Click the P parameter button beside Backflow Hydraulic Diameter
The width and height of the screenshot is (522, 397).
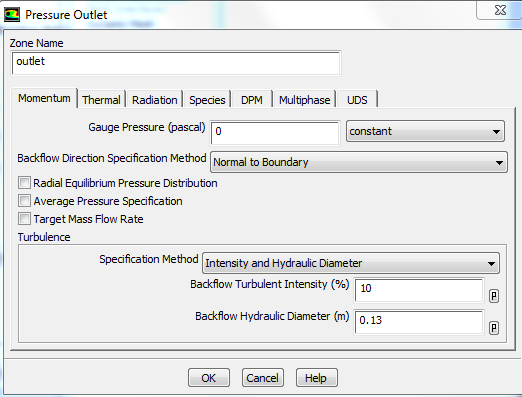click(x=494, y=328)
